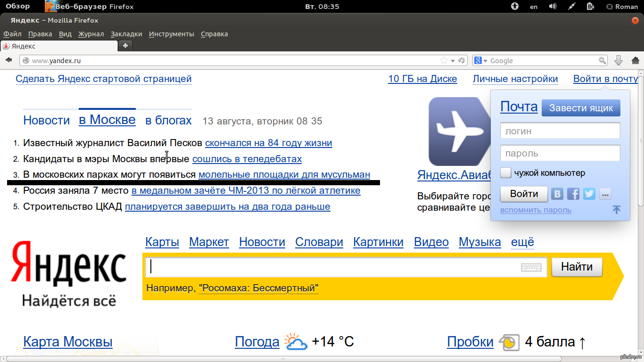Image resolution: width=644 pixels, height=362 pixels.
Task: Log in with the Twitter icon
Action: [589, 194]
